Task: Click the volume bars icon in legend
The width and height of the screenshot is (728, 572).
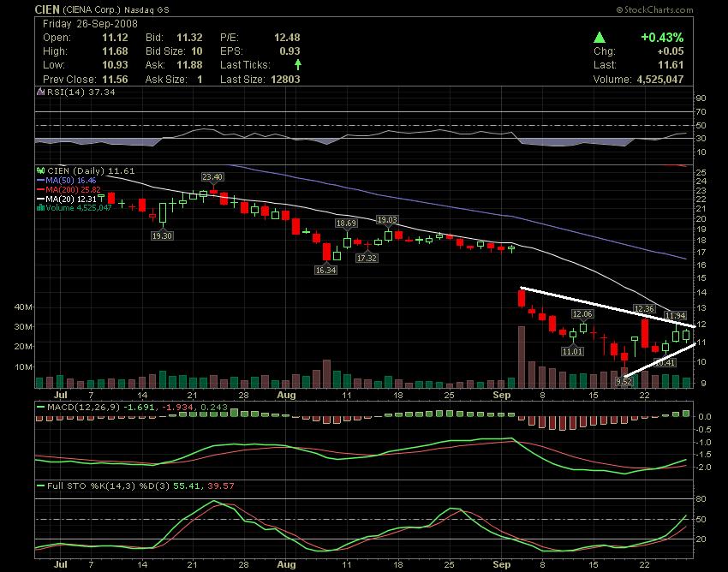Action: coord(41,207)
